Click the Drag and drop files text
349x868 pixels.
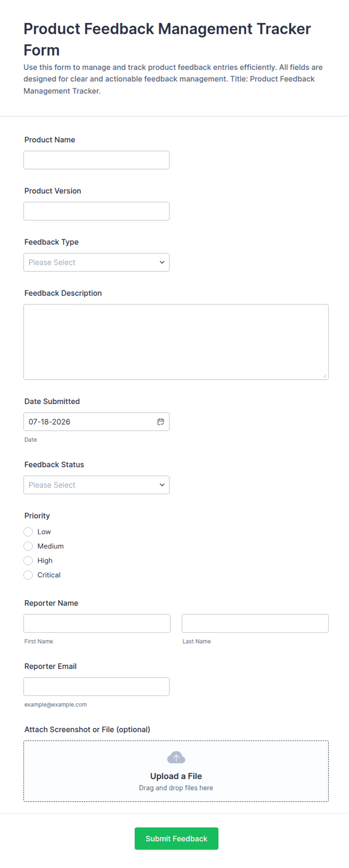[176, 788]
